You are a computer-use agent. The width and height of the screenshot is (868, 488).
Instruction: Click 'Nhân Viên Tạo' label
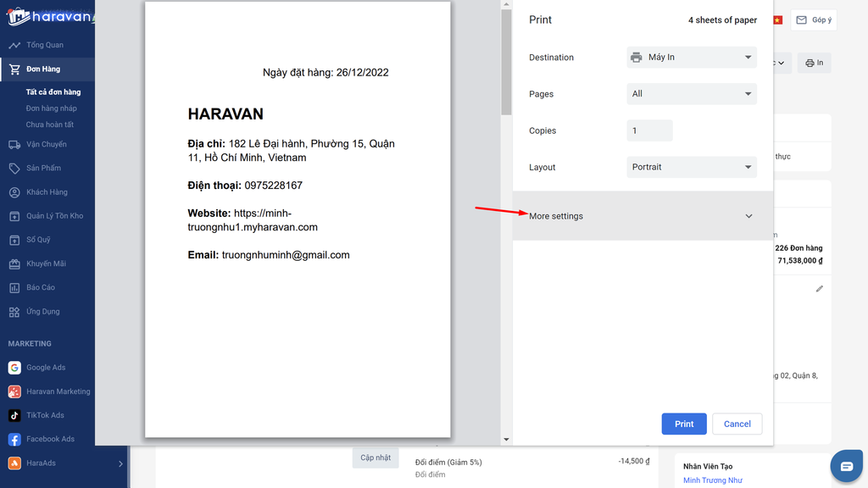click(x=708, y=467)
